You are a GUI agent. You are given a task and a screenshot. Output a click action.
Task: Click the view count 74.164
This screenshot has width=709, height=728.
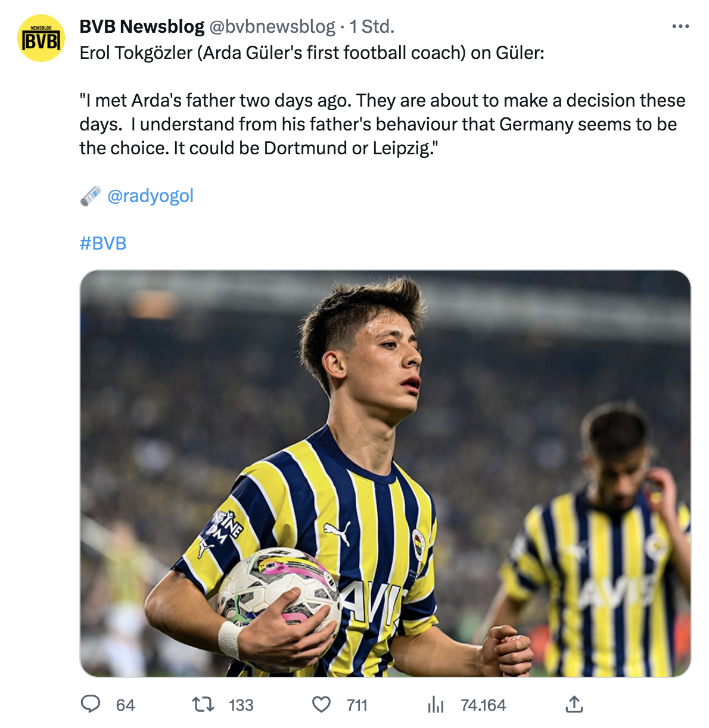483,705
